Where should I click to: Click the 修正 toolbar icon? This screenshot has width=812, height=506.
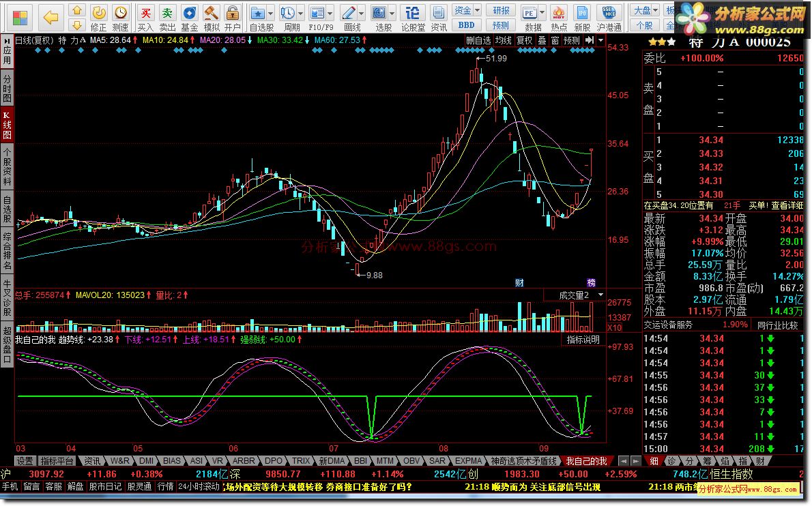98,17
